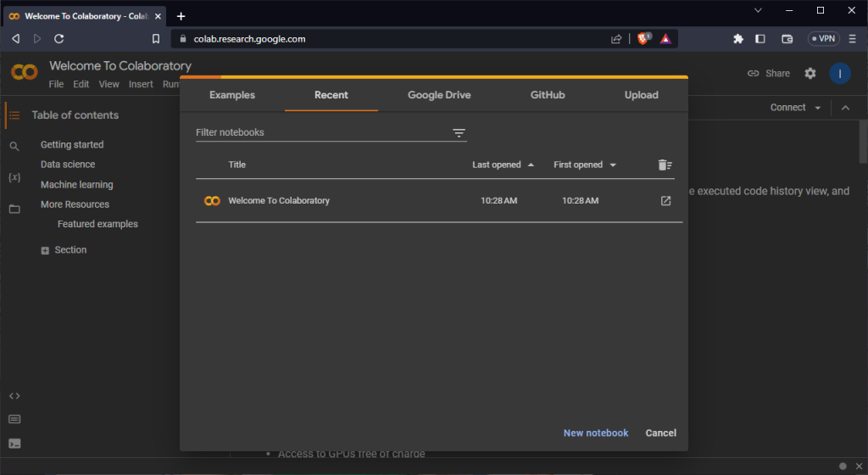Expand the Section item in contents
The height and width of the screenshot is (475, 868).
pos(45,250)
